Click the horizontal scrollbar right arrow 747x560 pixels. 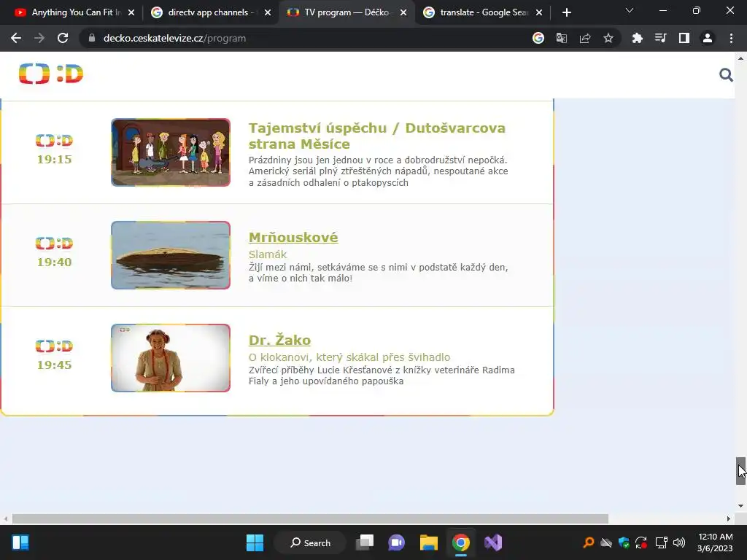pyautogui.click(x=729, y=518)
